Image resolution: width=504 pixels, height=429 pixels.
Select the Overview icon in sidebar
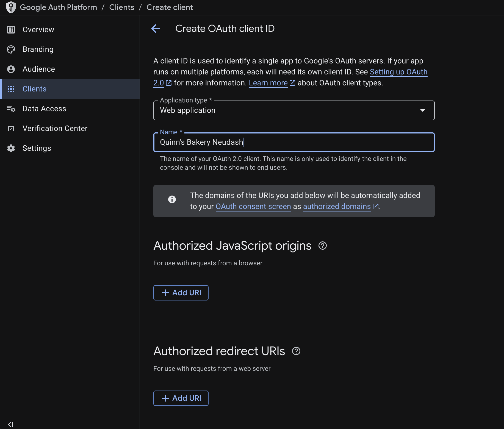(x=11, y=29)
